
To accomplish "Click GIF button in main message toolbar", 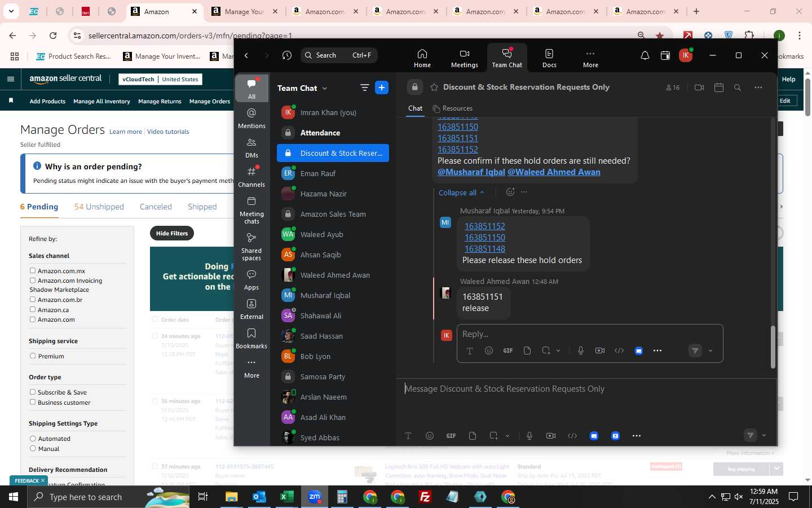I will [451, 436].
